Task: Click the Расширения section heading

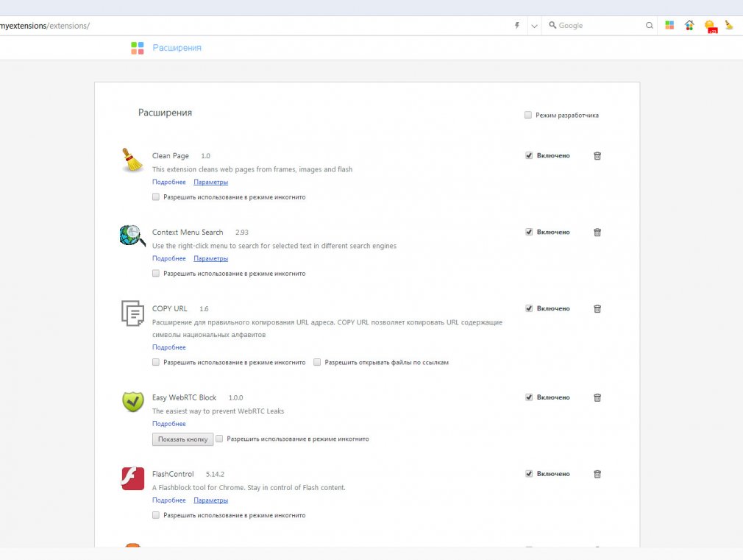Action: point(165,113)
